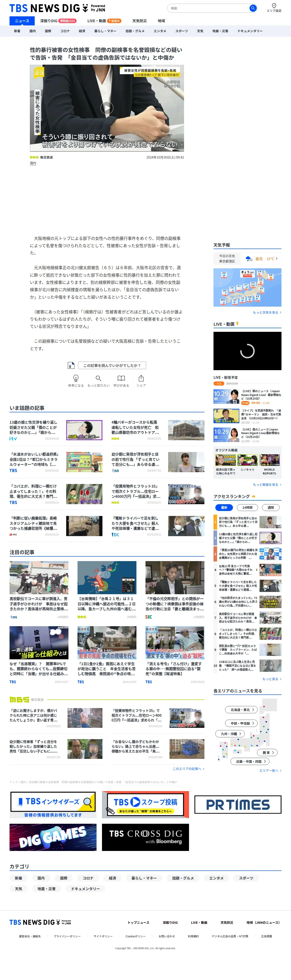Click the blue search magnifier button
291x980 pixels.
[x=252, y=8]
